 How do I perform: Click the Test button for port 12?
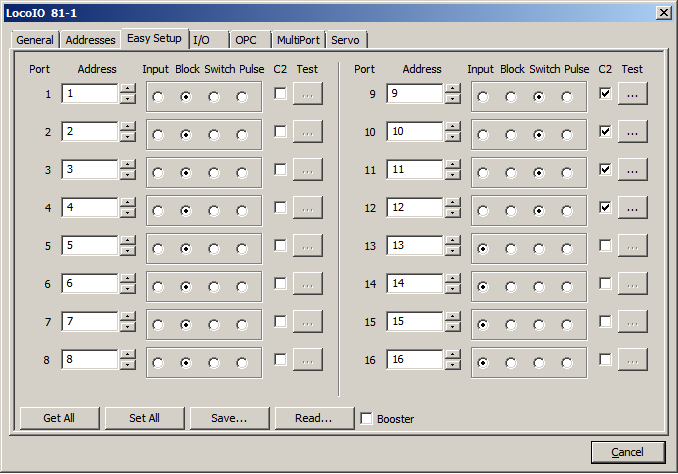pyautogui.click(x=632, y=208)
